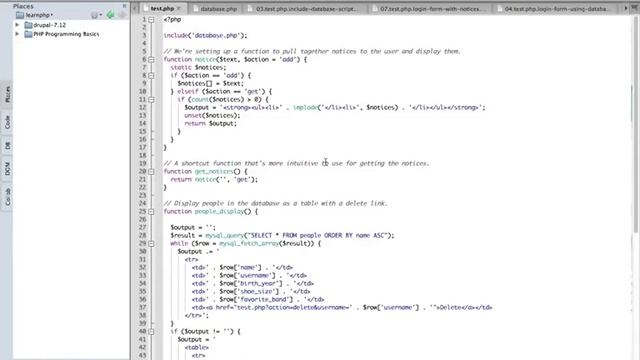Viewport: 640px width, 360px height.
Task: Collapse the while loop fold on line 29
Action: point(151,244)
